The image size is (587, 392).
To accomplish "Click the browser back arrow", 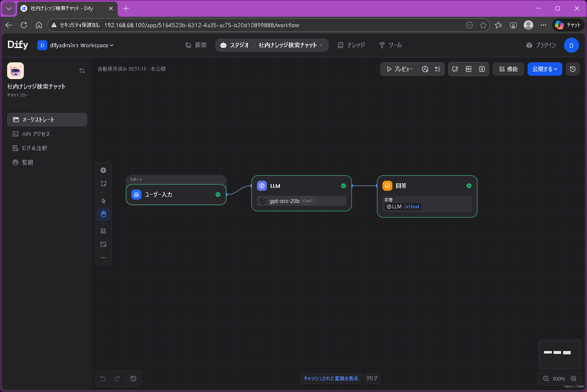I will (x=9, y=25).
